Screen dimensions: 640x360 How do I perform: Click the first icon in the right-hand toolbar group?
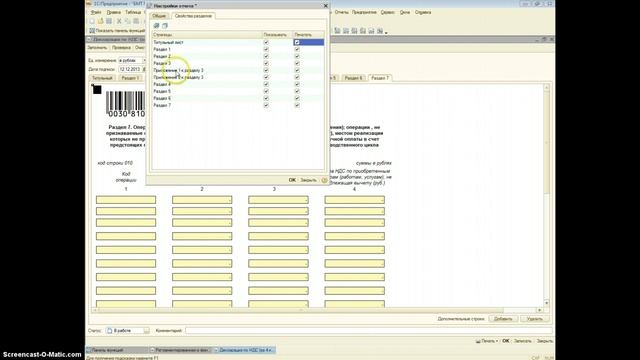pyautogui.click(x=337, y=31)
